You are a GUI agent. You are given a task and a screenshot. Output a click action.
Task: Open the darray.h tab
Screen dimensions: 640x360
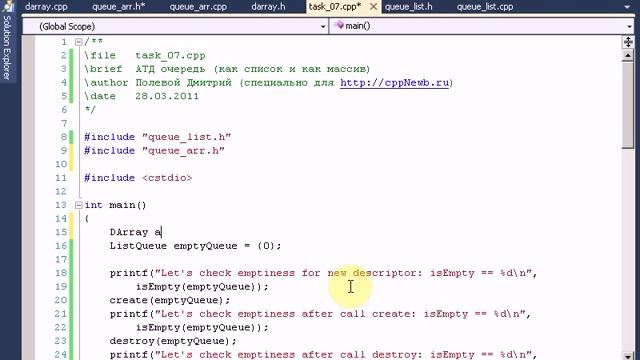268,7
